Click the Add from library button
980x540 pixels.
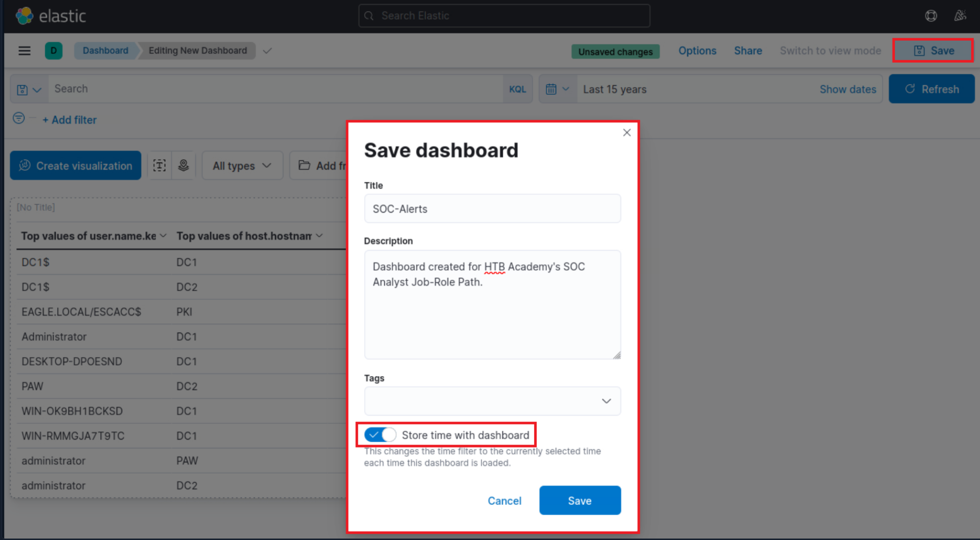point(319,166)
